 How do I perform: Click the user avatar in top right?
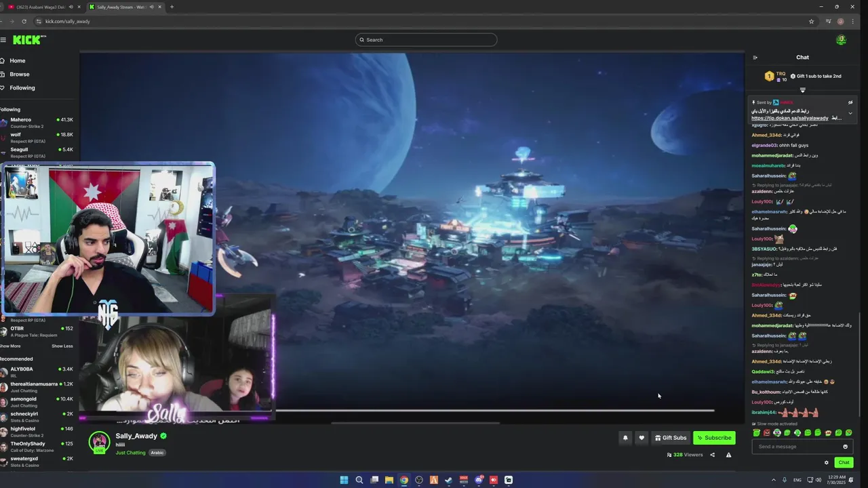click(841, 40)
